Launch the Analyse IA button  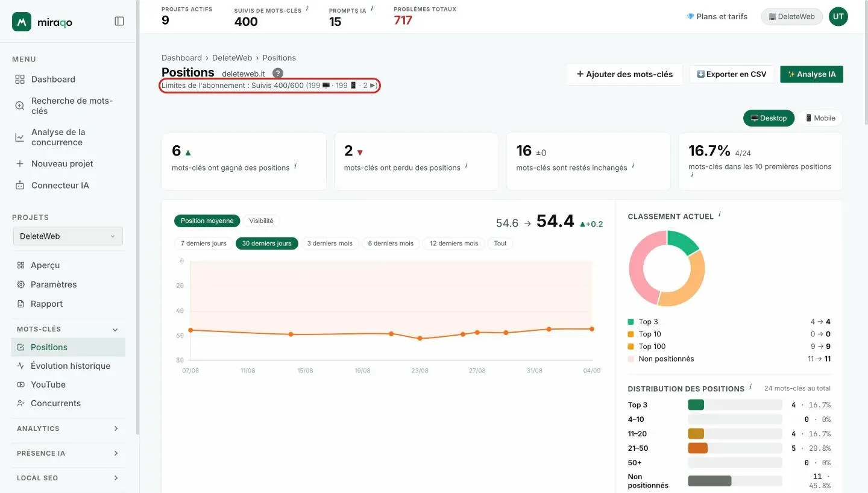(811, 74)
